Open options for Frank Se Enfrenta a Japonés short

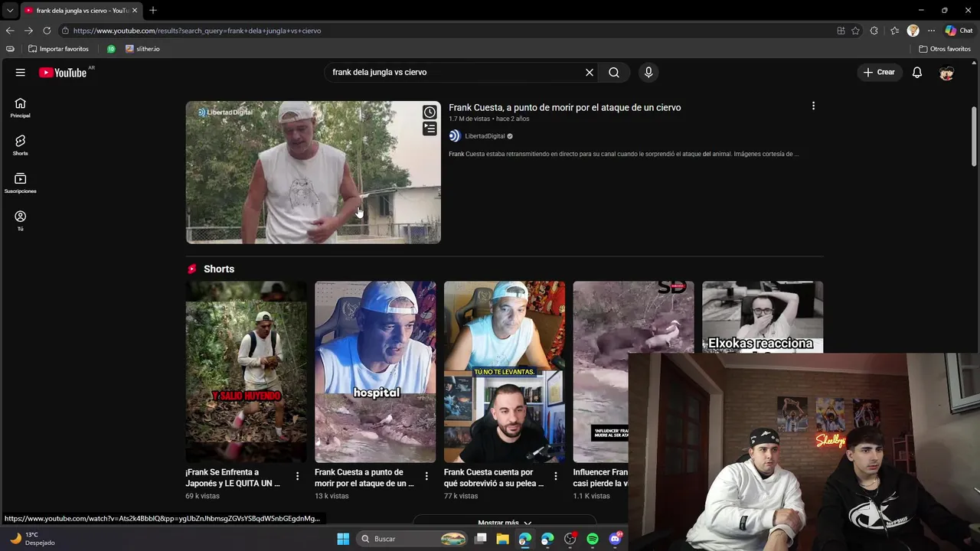coord(298,476)
